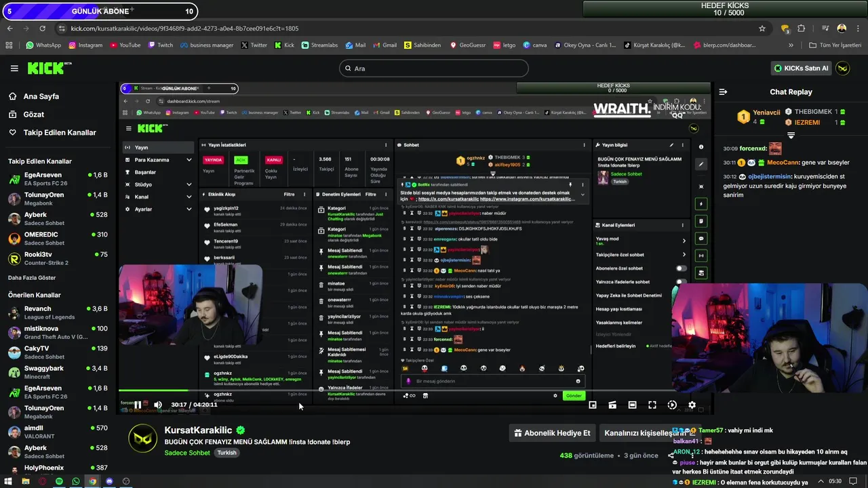Image resolution: width=868 pixels, height=488 pixels.
Task: Click the Kick logo
Action: click(x=50, y=68)
